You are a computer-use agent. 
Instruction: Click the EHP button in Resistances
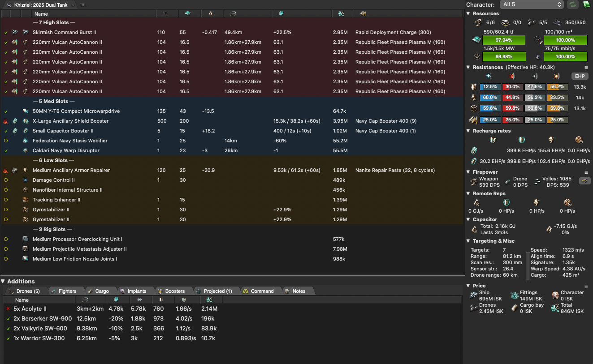coord(580,76)
